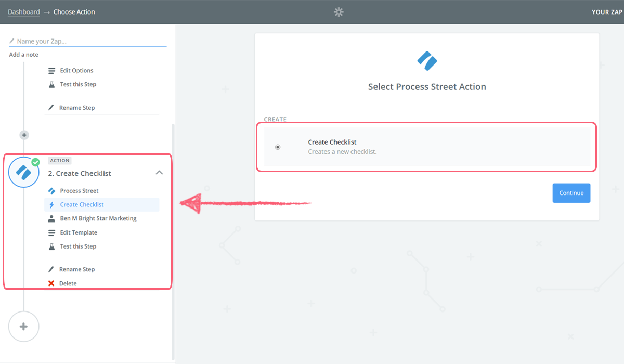Click the sidebar vertical scrollbar
This screenshot has height=364, width=624.
pyautogui.click(x=173, y=242)
